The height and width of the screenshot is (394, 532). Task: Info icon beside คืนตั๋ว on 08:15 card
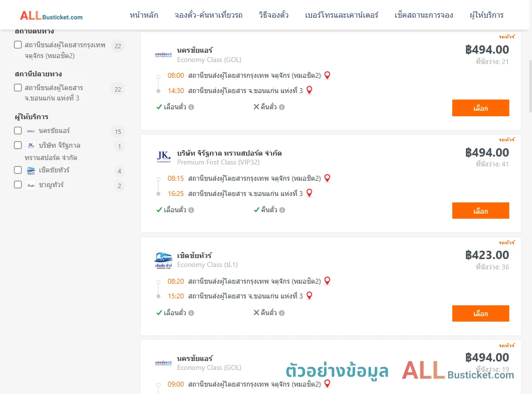[x=282, y=210]
